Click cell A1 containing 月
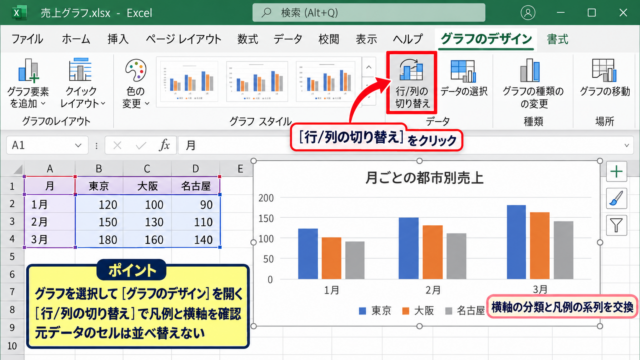The height and width of the screenshot is (360, 640). point(50,186)
